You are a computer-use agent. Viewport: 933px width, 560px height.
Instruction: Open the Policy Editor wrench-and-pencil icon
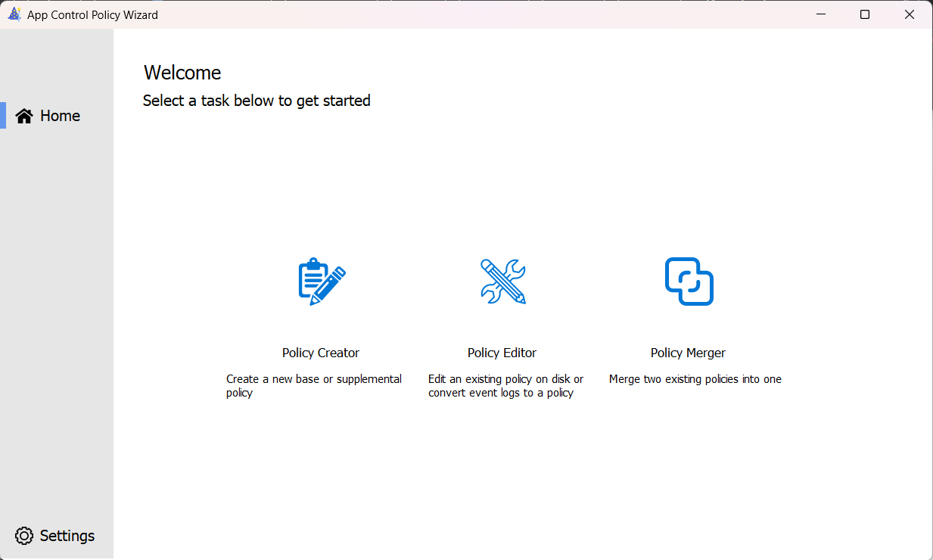[x=503, y=282]
